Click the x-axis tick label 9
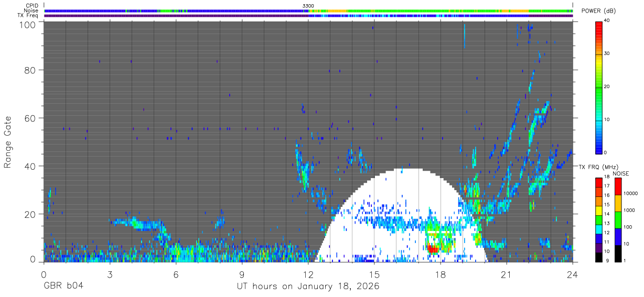The width and height of the screenshot is (644, 297). [242, 274]
